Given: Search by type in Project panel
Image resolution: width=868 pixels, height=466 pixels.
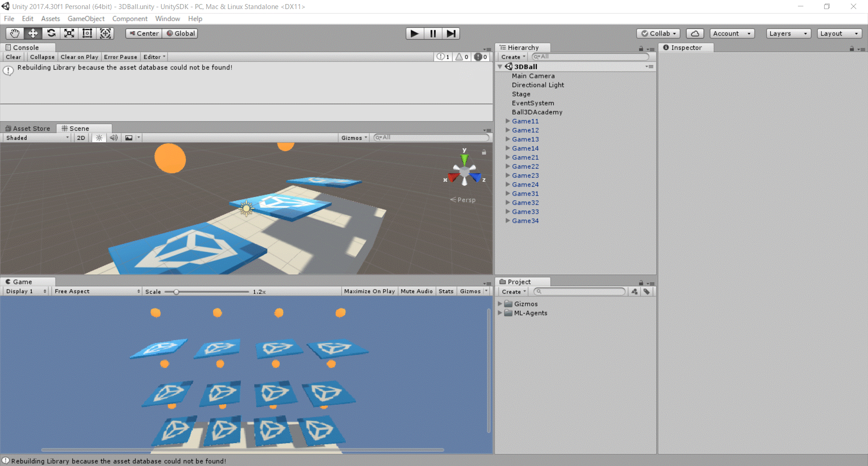Looking at the screenshot, I should click(x=635, y=292).
